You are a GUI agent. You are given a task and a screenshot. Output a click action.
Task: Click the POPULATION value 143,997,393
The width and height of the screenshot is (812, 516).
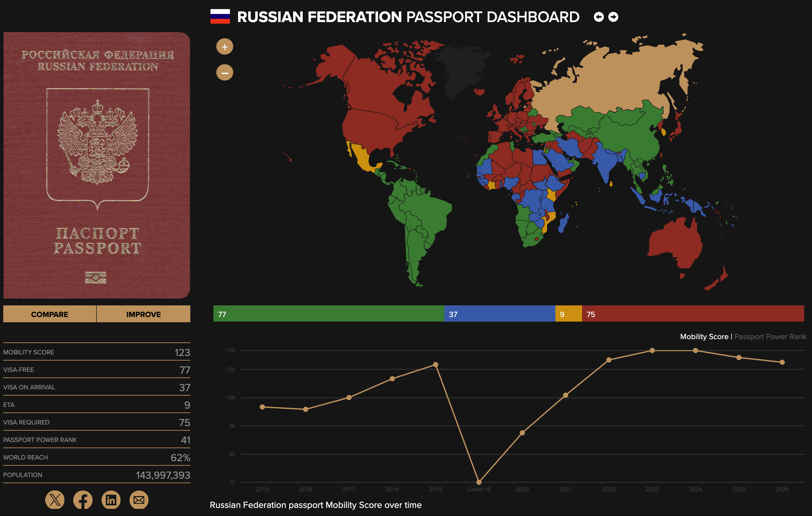163,475
